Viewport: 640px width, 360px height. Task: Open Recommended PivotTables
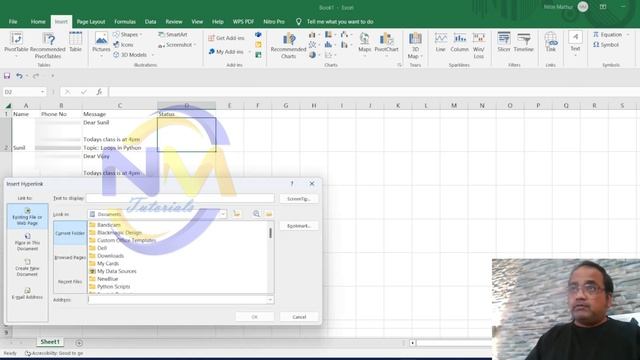[48, 45]
